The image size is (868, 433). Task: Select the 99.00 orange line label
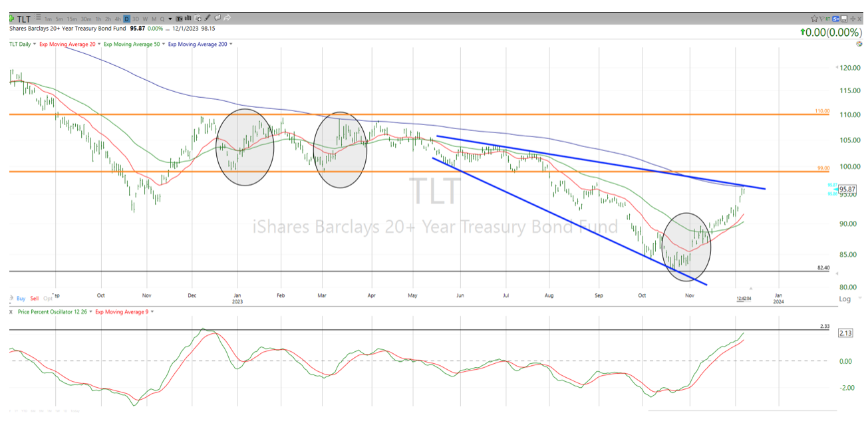tap(823, 168)
